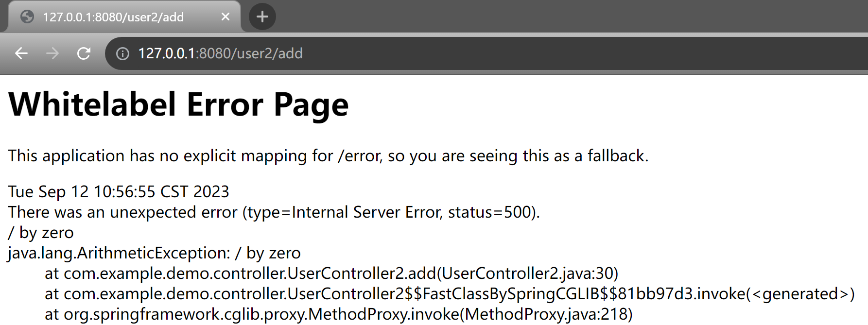Click the FastClassBySpringCGLIB stack trace line
Image resolution: width=868 pixels, height=325 pixels.
click(x=450, y=294)
